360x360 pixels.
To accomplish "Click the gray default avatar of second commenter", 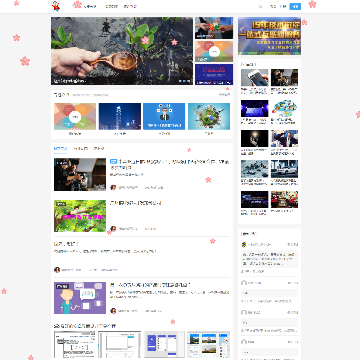I will [244, 283].
